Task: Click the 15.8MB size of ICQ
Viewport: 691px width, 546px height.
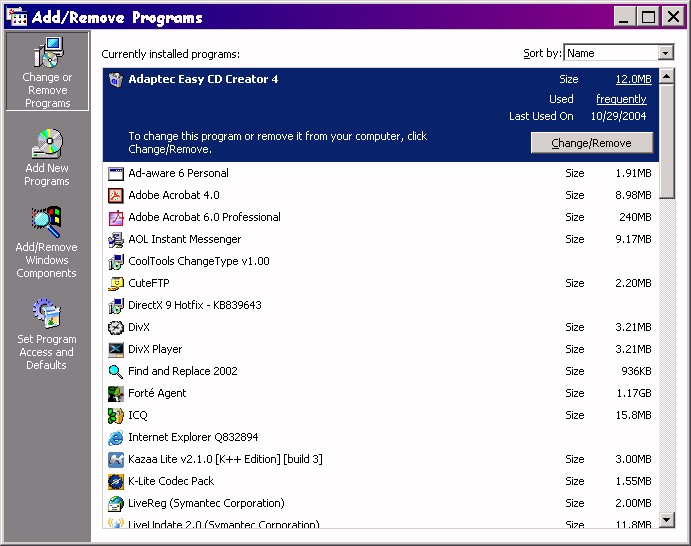Action: 633,416
